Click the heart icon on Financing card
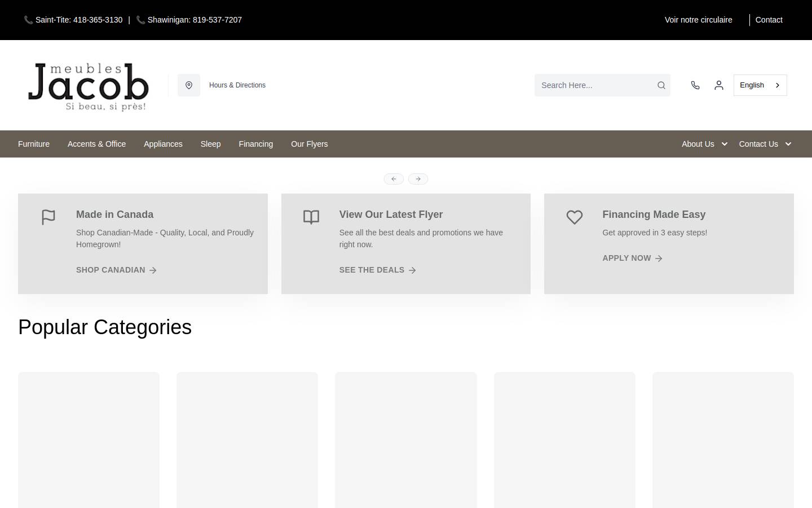 tap(575, 217)
